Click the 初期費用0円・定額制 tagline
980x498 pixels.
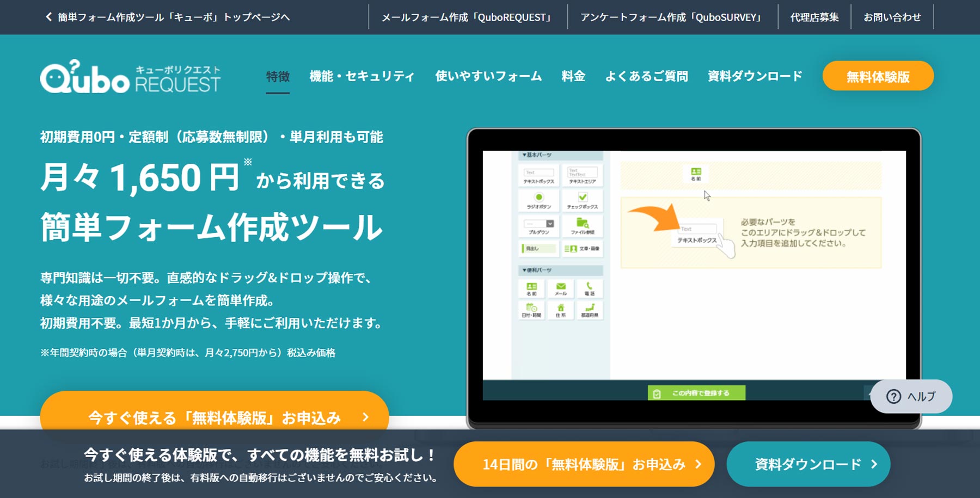[x=212, y=137]
